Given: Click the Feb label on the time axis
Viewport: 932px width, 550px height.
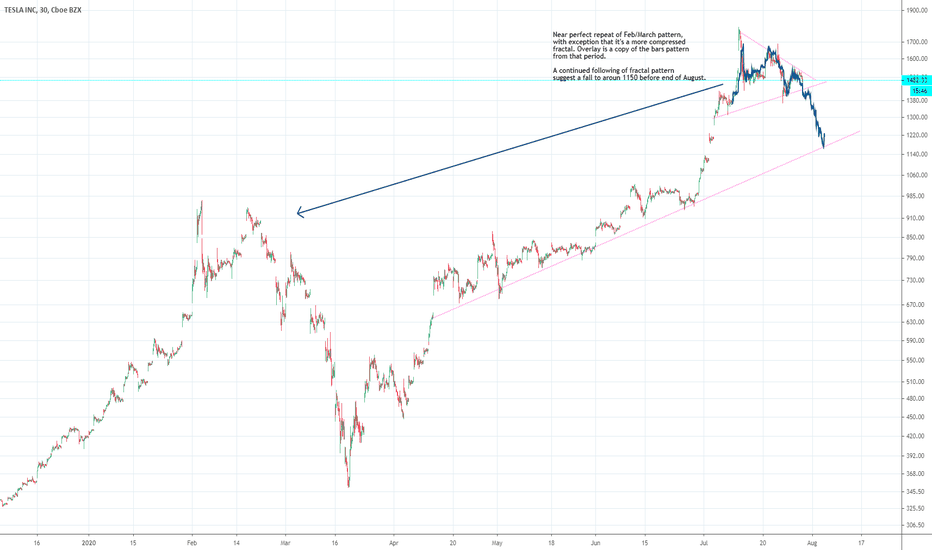Looking at the screenshot, I should coord(192,543).
